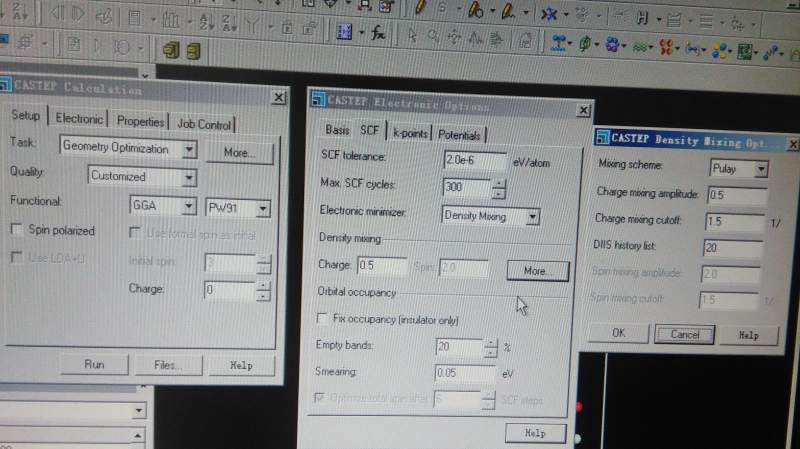Click the calculator grid toolbar icon
The height and width of the screenshot is (449, 800).
(x=134, y=19)
